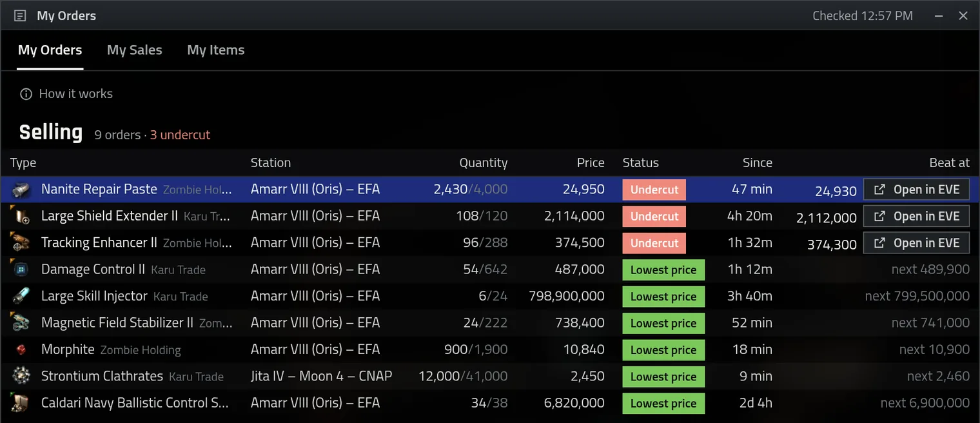The height and width of the screenshot is (423, 980).
Task: Click the Lowest price badge for Damage Control II
Action: [663, 270]
